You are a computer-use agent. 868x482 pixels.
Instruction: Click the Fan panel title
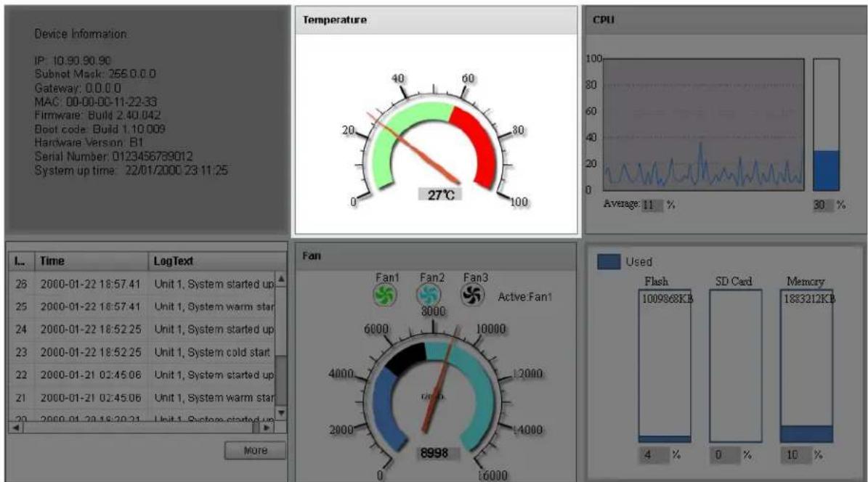pyautogui.click(x=312, y=256)
